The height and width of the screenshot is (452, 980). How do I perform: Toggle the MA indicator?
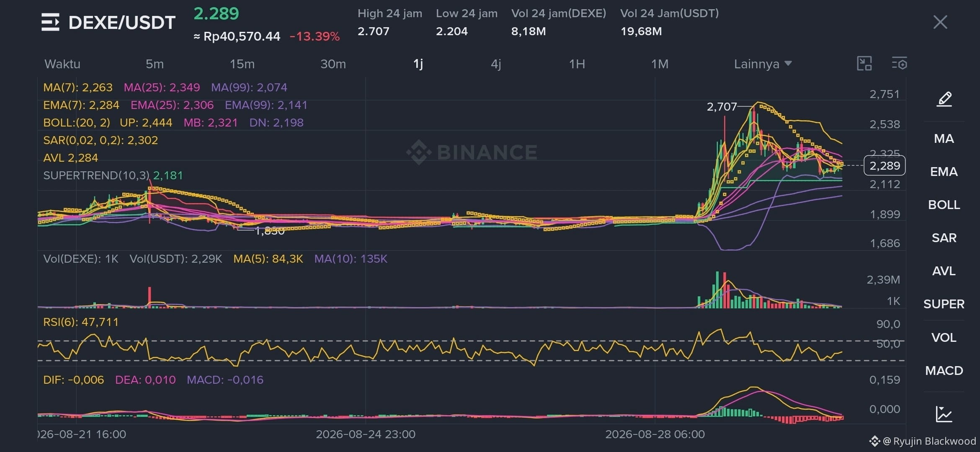click(x=944, y=138)
